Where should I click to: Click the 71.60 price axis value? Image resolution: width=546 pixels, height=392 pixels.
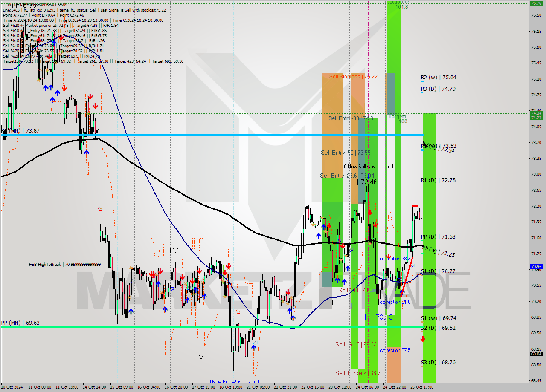point(536,238)
